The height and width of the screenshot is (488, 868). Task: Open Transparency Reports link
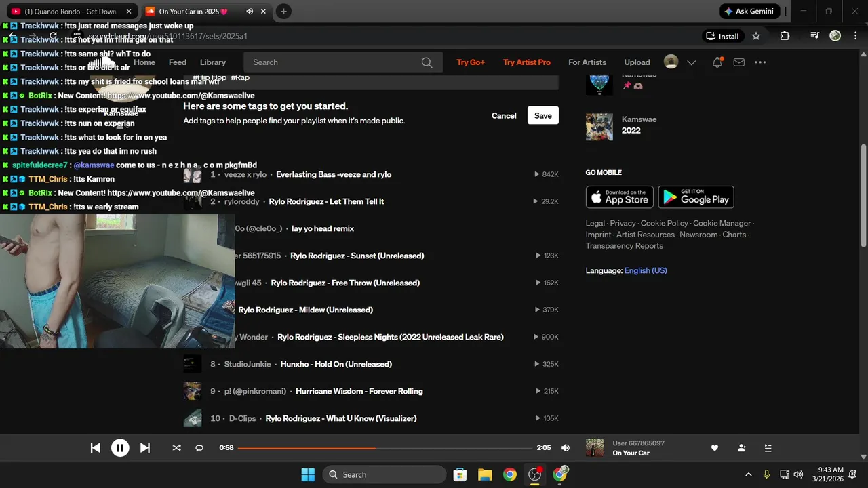[x=625, y=246]
